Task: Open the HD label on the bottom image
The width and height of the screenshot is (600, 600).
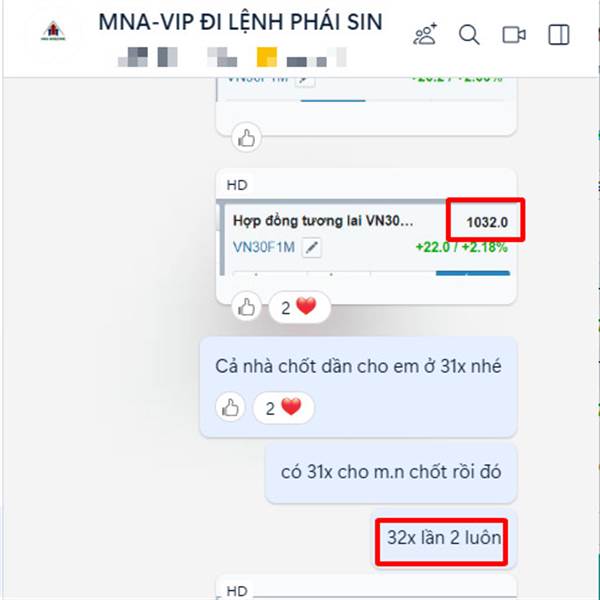Action: (x=237, y=591)
